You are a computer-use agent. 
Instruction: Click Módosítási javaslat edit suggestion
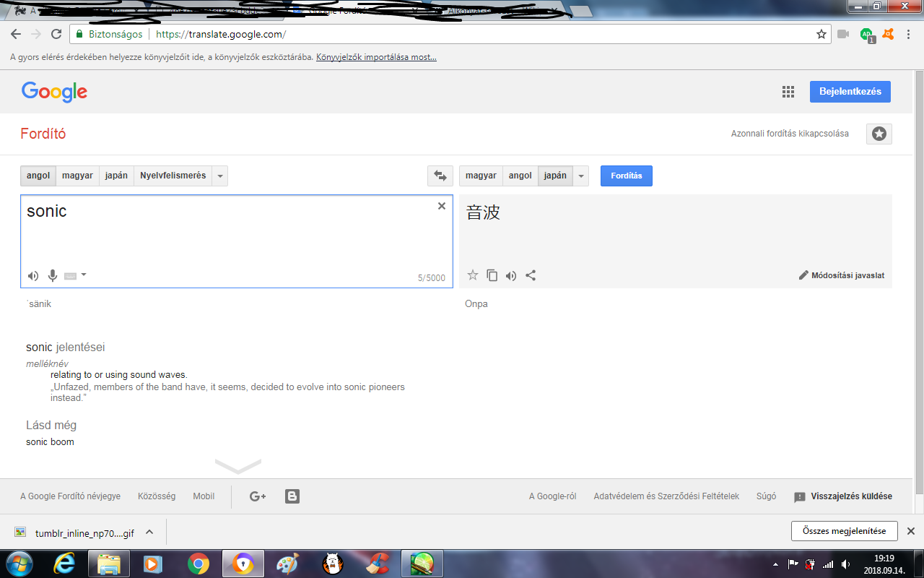click(842, 275)
